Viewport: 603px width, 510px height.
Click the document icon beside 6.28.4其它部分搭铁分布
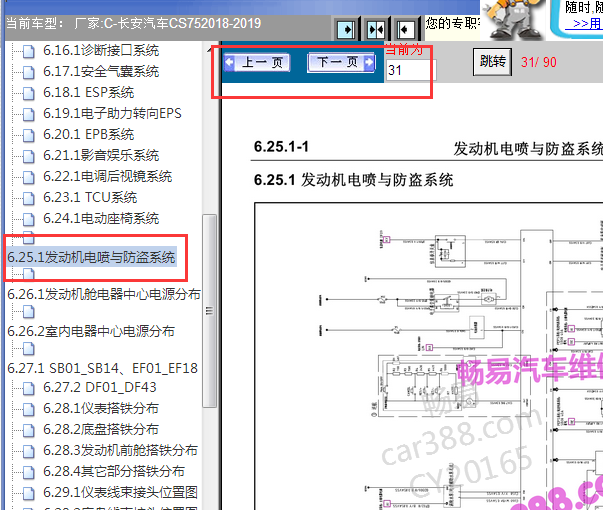tap(28, 472)
